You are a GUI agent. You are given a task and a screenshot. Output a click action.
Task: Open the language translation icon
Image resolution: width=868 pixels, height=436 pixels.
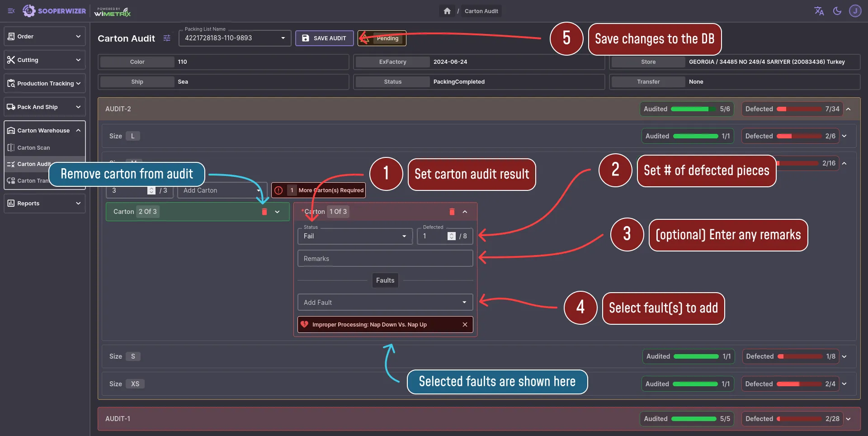tap(819, 11)
